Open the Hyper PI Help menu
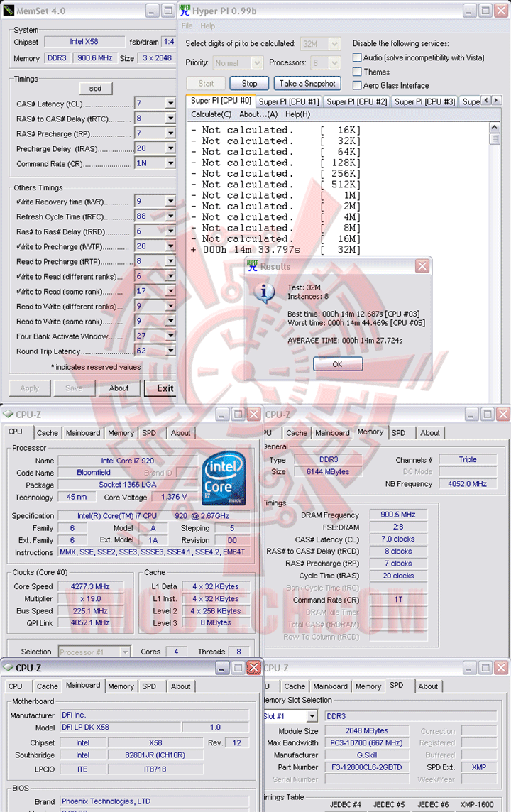 [x=208, y=26]
